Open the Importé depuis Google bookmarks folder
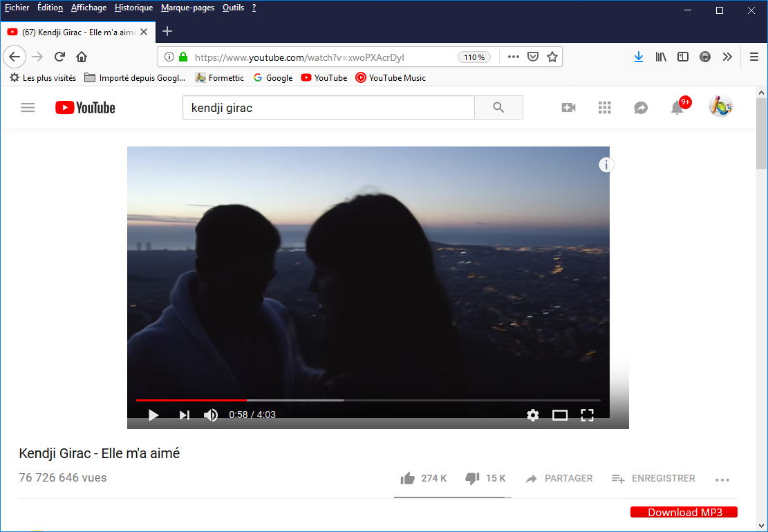The width and height of the screenshot is (768, 532). [135, 77]
